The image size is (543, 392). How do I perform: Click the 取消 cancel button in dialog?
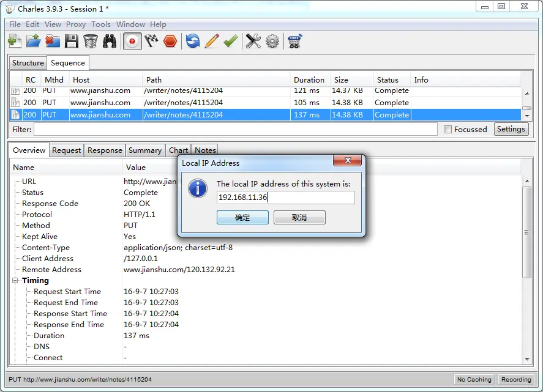point(299,218)
